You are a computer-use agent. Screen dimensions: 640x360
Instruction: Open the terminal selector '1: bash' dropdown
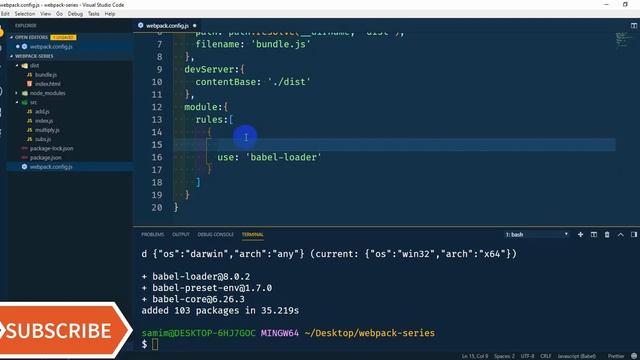[x=536, y=235]
